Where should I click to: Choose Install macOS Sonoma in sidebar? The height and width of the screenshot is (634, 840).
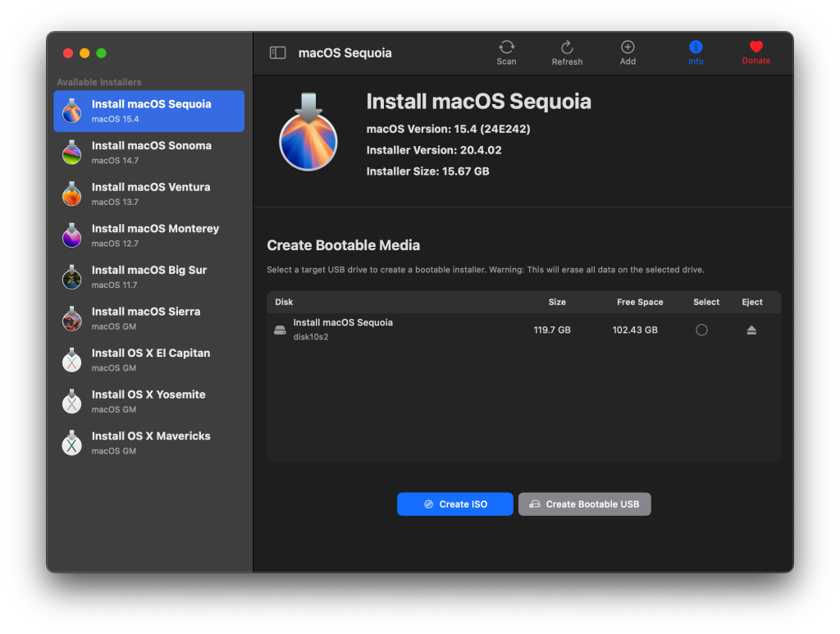coord(149,153)
